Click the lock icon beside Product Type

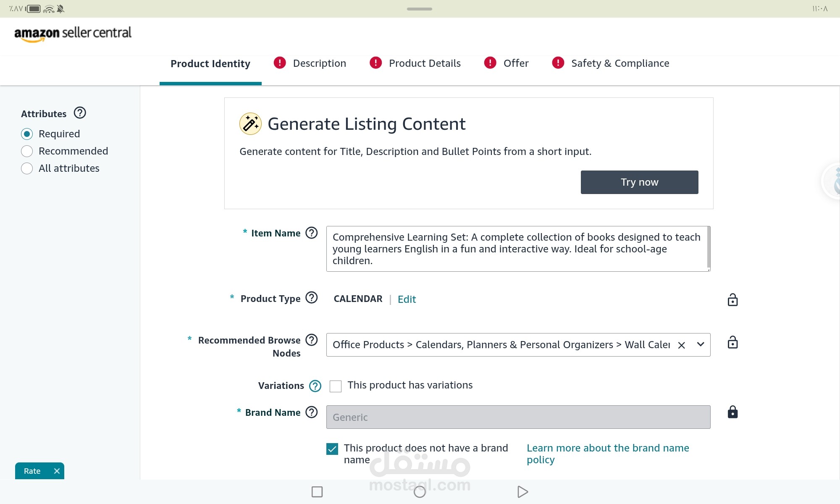[732, 300]
